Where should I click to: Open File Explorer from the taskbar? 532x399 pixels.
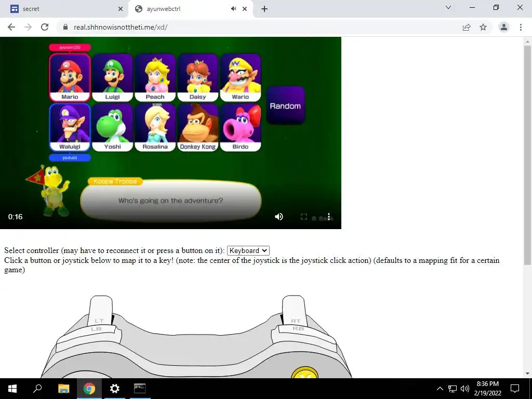pos(63,389)
